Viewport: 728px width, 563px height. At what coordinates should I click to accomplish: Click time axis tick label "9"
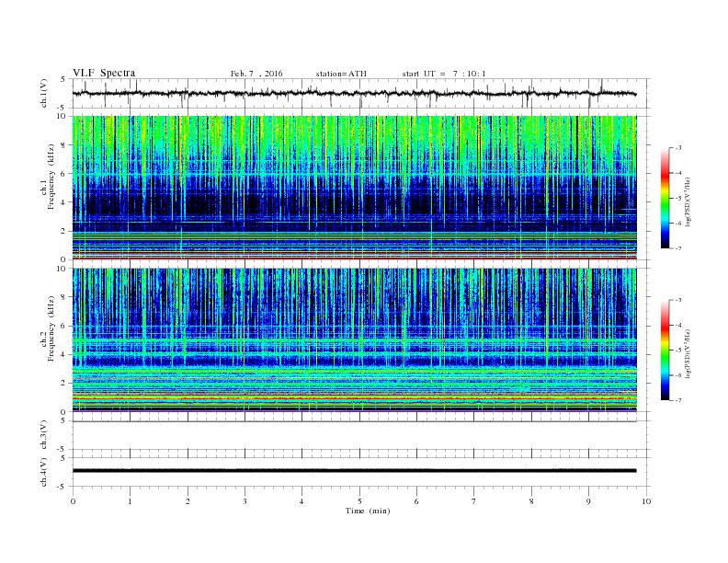tap(588, 501)
